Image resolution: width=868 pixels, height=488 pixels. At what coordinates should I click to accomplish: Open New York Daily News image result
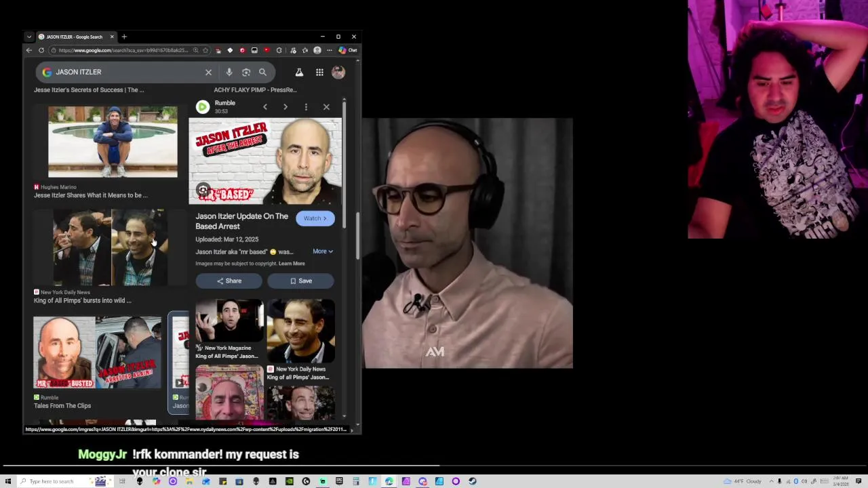coord(110,247)
